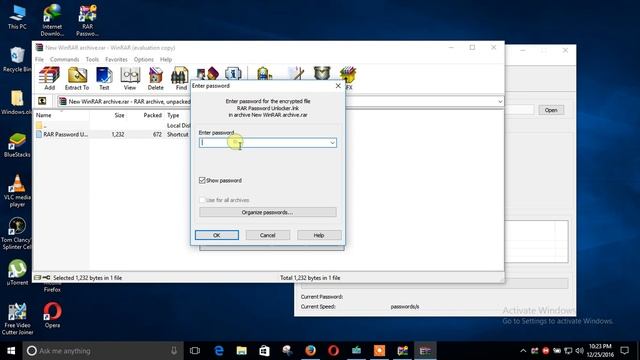Open uTorrent desktop icon
The height and width of the screenshot is (360, 640).
point(17,272)
